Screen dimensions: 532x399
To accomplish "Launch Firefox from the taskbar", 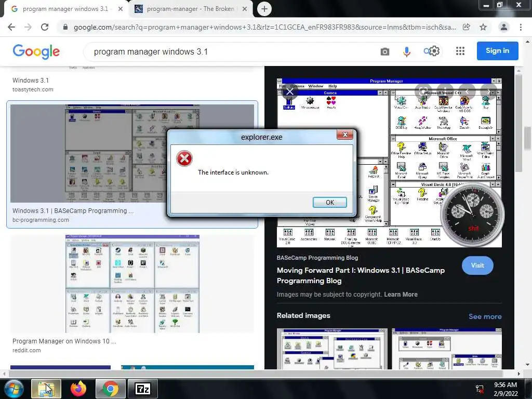I will coord(78,389).
